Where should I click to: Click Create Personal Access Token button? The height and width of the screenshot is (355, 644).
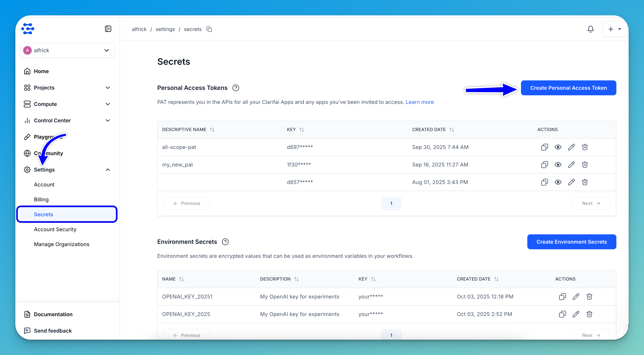click(568, 88)
